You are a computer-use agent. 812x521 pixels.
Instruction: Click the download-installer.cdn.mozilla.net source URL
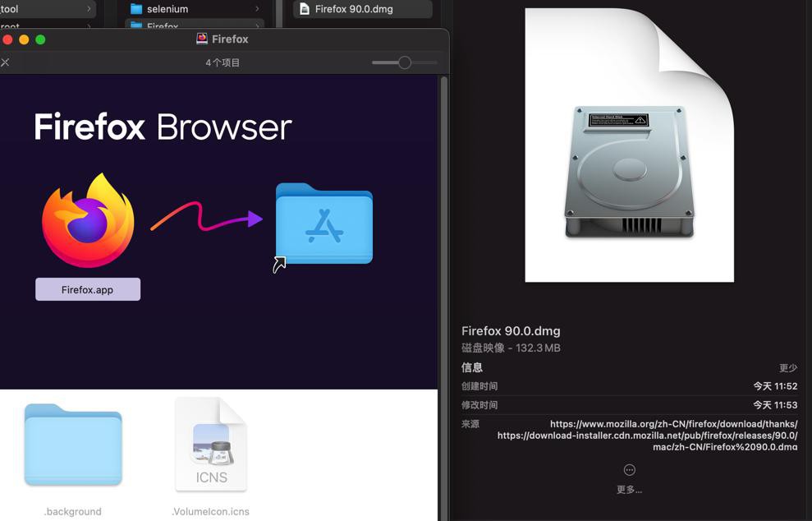pos(647,441)
